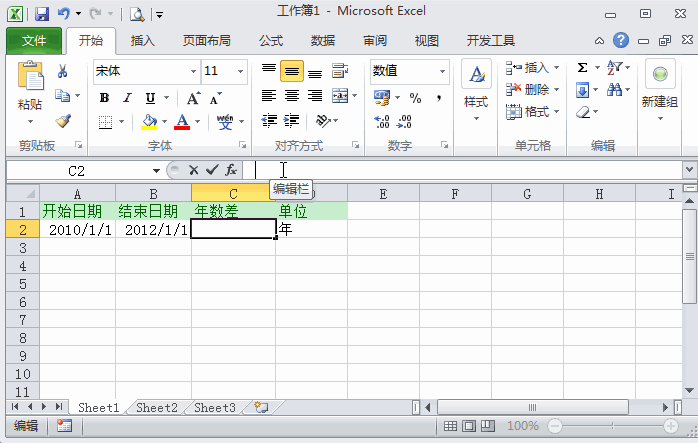Open the 样式 styles dropdown
Screen dimensions: 698x443
click(x=476, y=118)
